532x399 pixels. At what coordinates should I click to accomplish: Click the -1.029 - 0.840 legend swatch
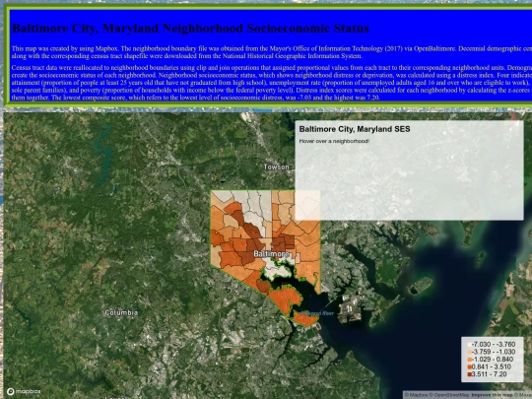470,360
